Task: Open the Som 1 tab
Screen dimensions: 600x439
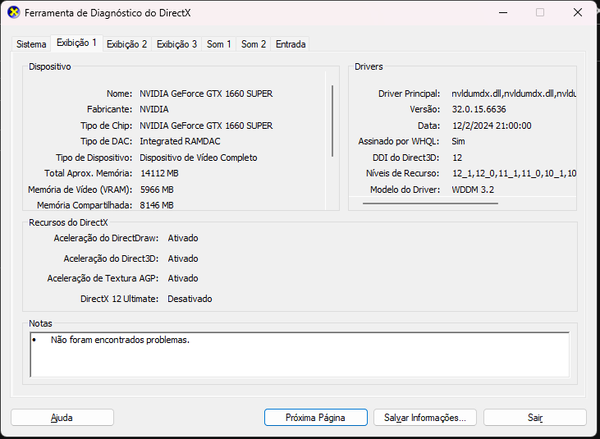Action: [x=220, y=44]
